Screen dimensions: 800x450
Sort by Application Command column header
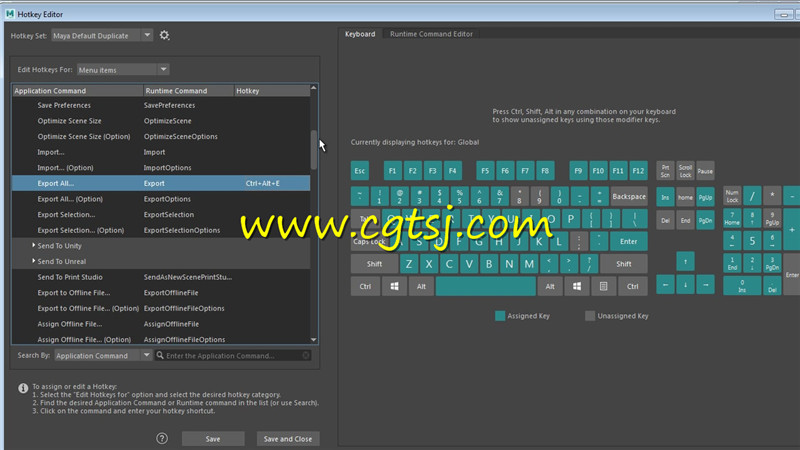coord(78,91)
